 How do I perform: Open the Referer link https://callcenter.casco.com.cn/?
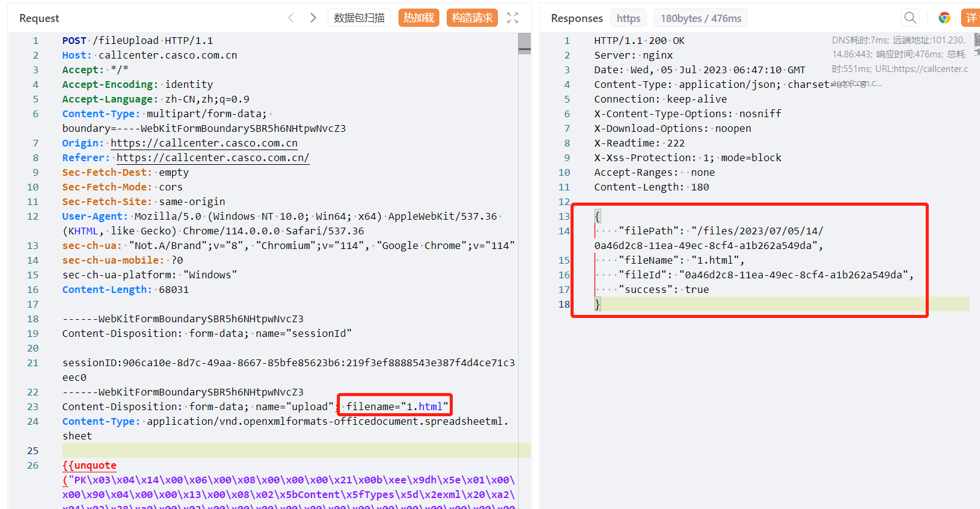(x=213, y=157)
